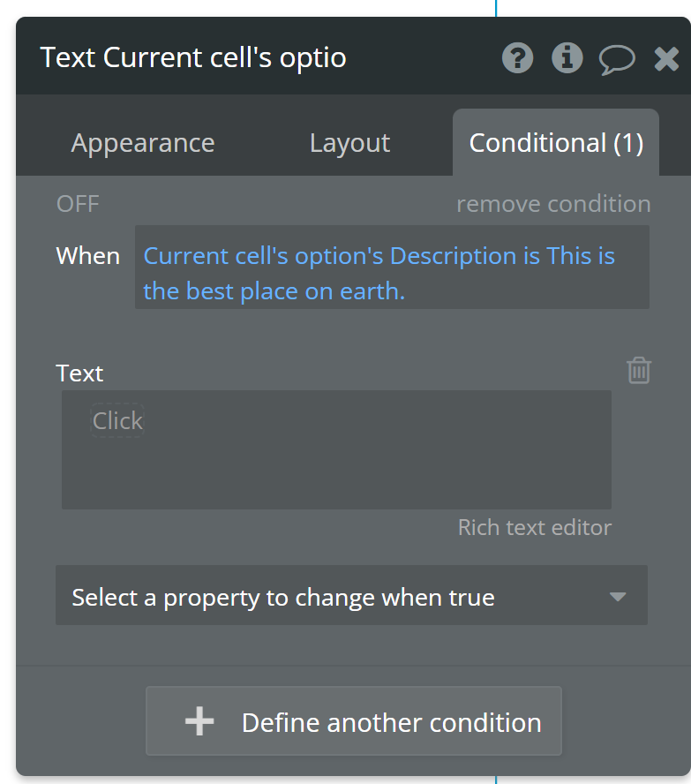Click the 'Click' placeholder in Text box

117,421
